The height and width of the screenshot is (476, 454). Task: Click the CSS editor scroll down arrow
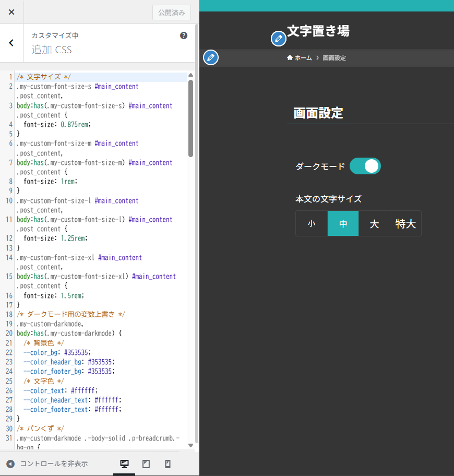pyautogui.click(x=190, y=446)
